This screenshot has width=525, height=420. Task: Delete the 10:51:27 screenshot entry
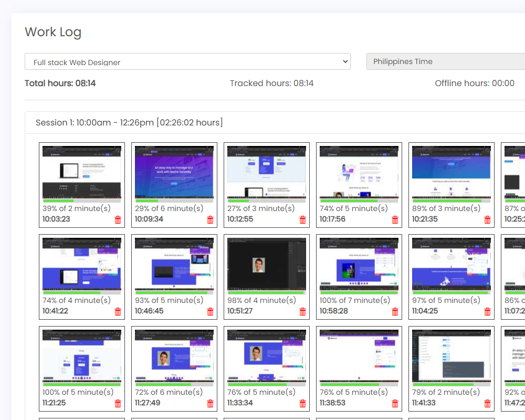pyautogui.click(x=302, y=312)
